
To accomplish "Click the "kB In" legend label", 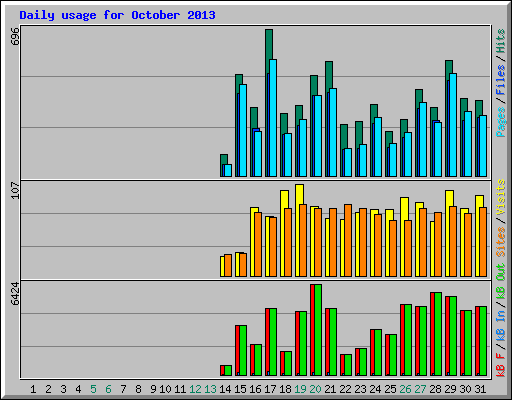I will [x=501, y=325].
